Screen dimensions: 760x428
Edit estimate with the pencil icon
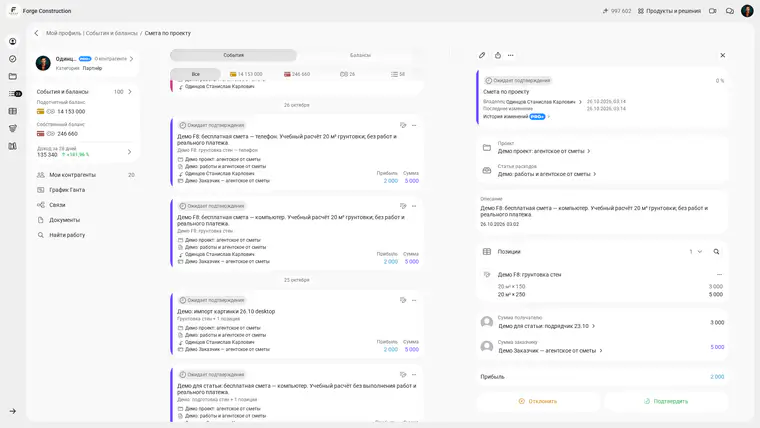(482, 55)
